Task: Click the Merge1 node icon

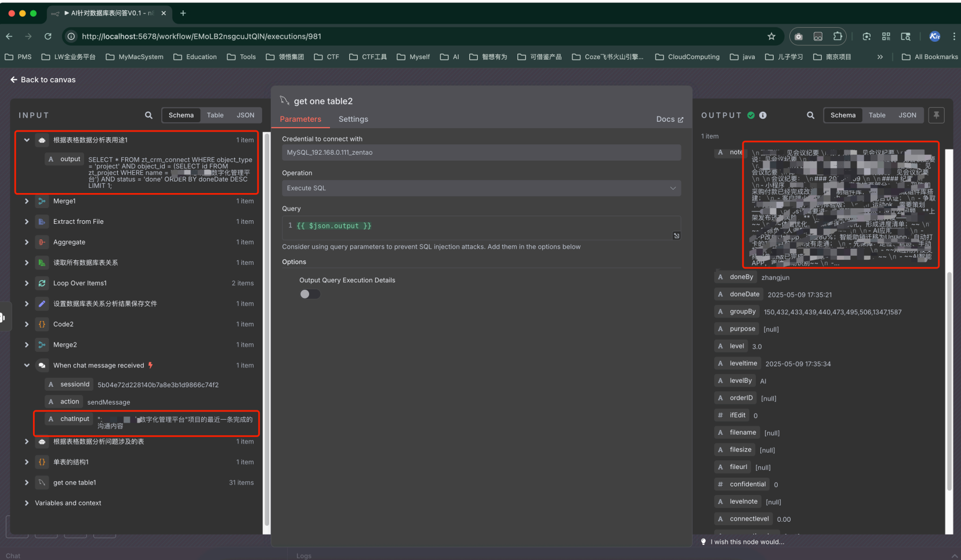Action: tap(42, 201)
